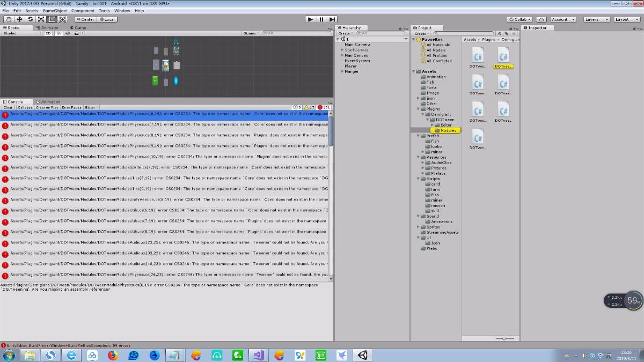
Task: Expand MainCanvas in Hierarchy
Action: pos(342,55)
